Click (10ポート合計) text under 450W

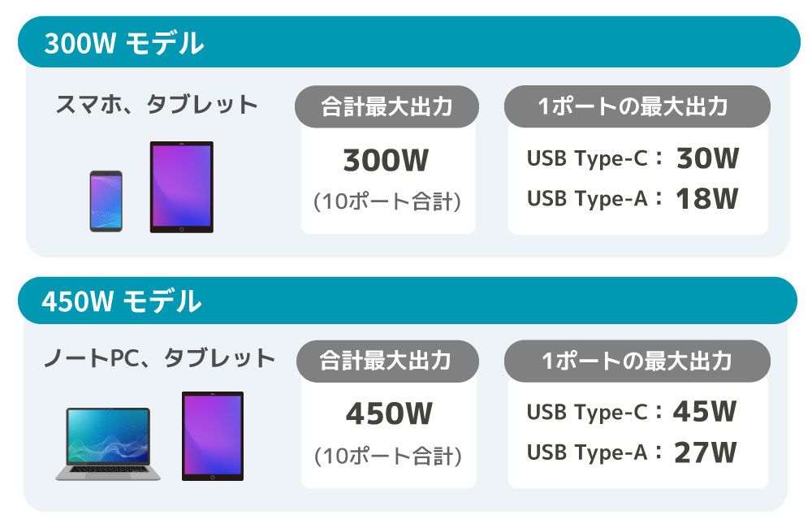[x=388, y=456]
